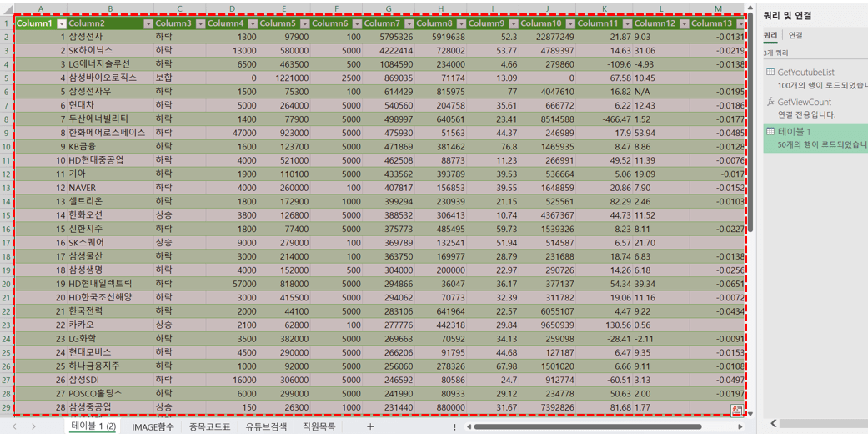Switch to the 연결 tab
868x434 pixels.
(795, 36)
